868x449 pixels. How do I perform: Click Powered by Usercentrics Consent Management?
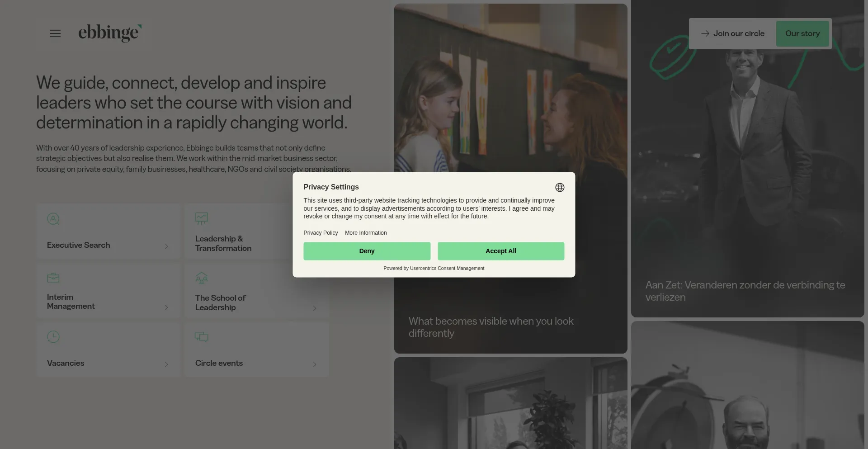click(434, 268)
